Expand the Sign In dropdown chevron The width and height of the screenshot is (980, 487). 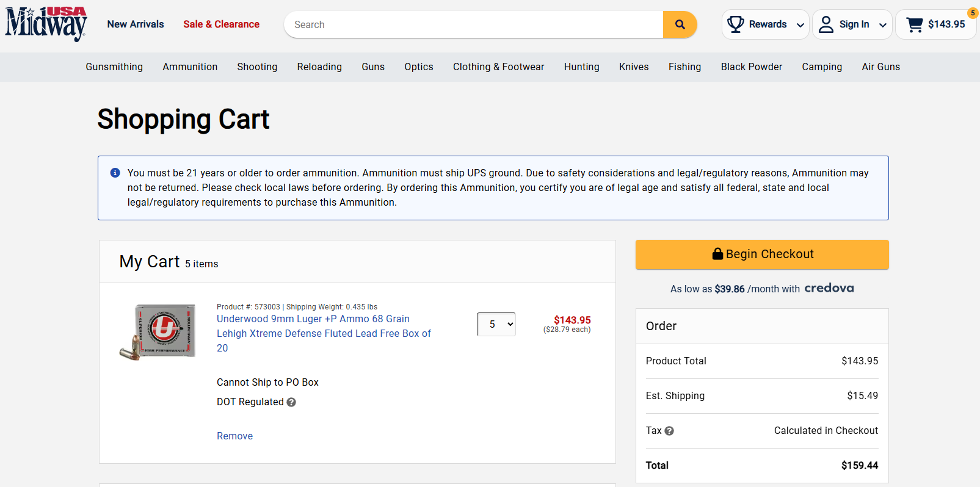(x=883, y=25)
